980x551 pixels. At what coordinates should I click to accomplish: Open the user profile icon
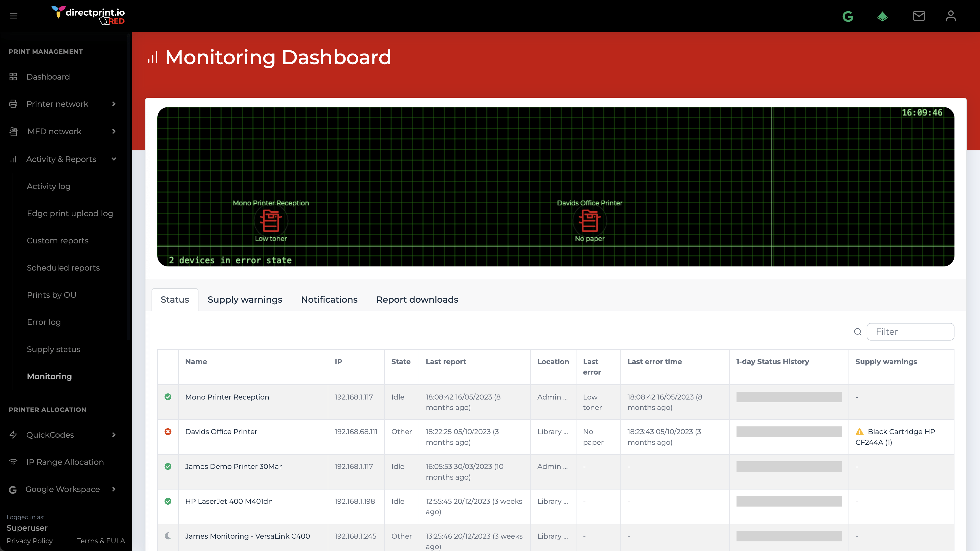[x=951, y=16]
